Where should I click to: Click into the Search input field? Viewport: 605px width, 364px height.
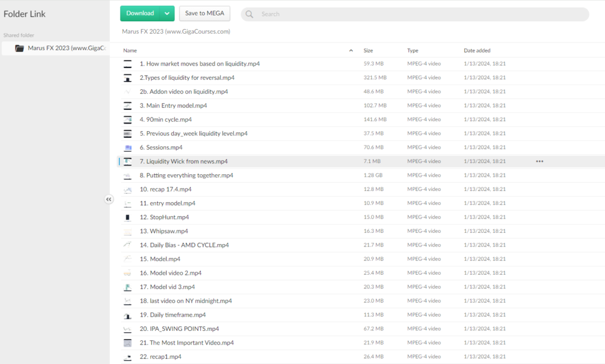point(414,14)
